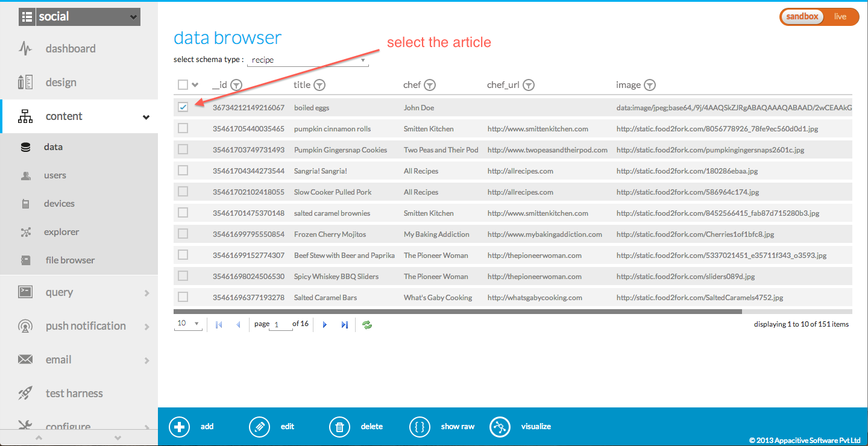
Task: Click the delete button
Action: 356,427
